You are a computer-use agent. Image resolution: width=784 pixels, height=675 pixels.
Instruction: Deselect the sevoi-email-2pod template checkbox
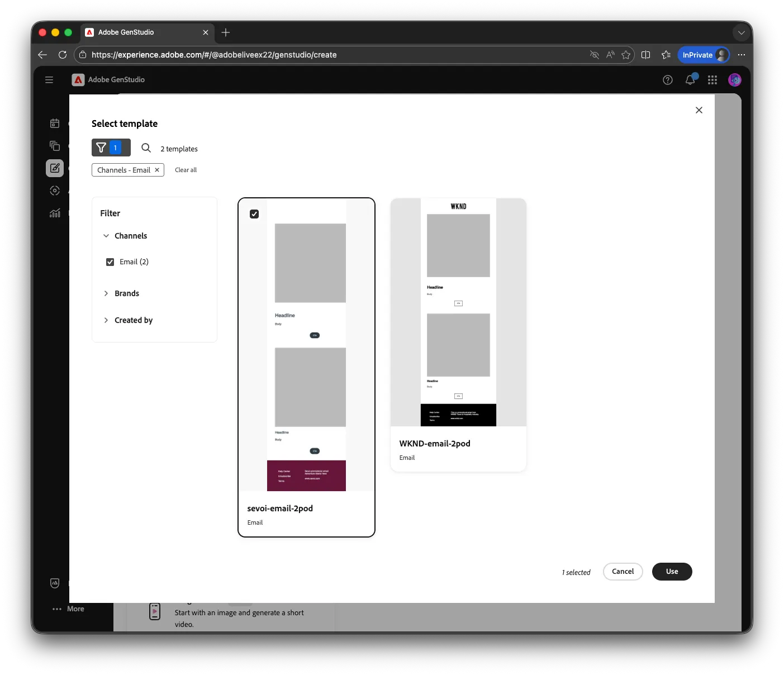(254, 214)
